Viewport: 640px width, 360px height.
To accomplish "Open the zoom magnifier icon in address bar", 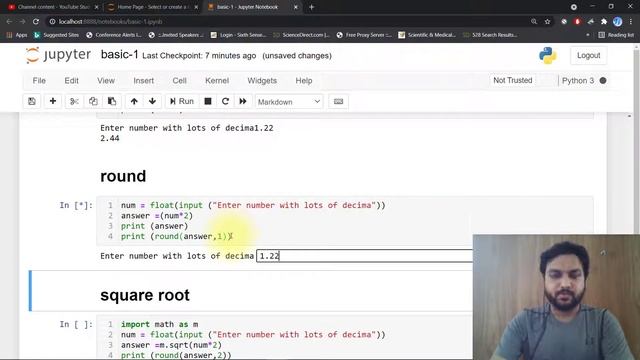I will click(534, 21).
